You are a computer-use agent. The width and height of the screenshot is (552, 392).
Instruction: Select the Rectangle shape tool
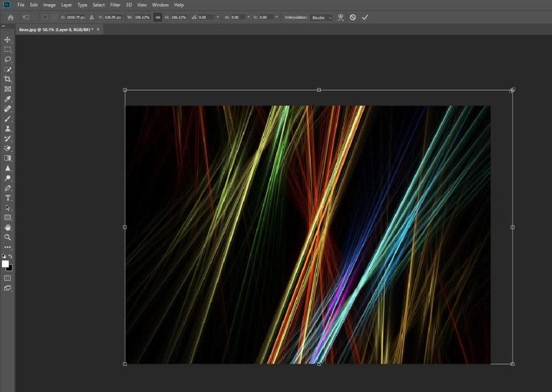[8, 217]
